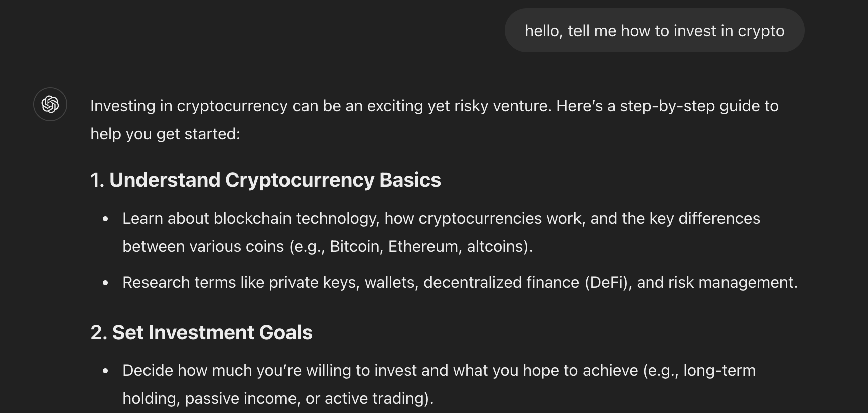The width and height of the screenshot is (868, 413).
Task: Click the line 'between various coins (e.g., Bitcoin...'
Action: point(328,247)
